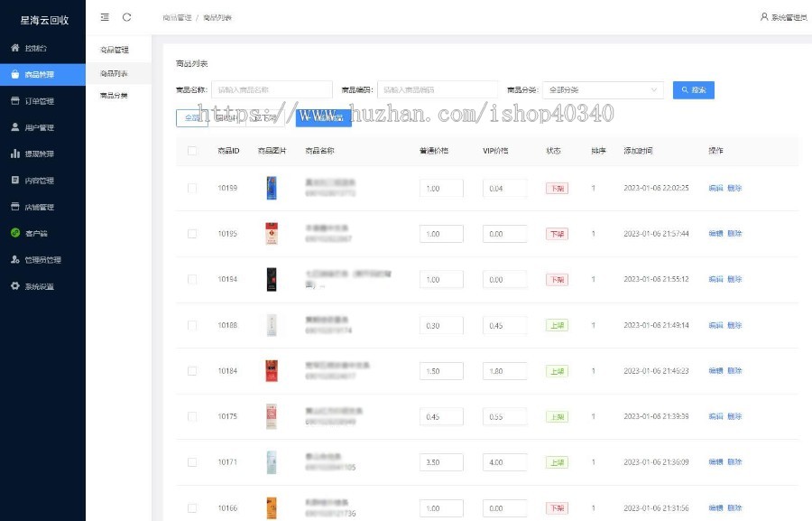Collapse the sidebar with the menu fold icon
812x521 pixels.
tap(105, 17)
